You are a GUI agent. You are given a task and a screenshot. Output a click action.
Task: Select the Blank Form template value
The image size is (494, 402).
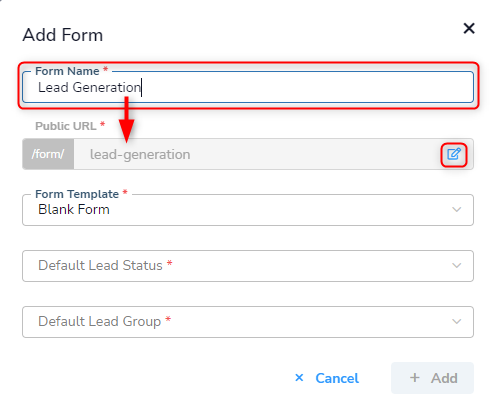pyautogui.click(x=74, y=209)
